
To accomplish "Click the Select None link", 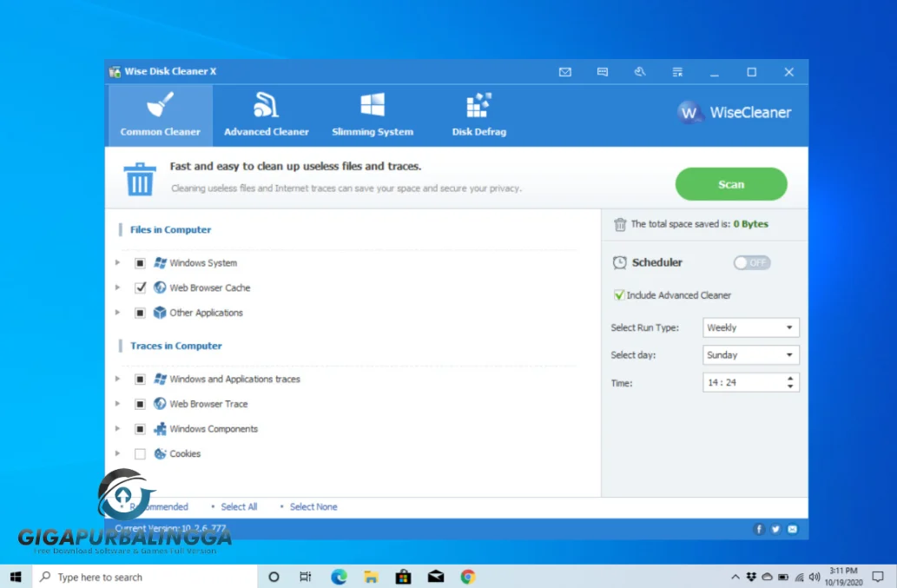I will pyautogui.click(x=313, y=506).
